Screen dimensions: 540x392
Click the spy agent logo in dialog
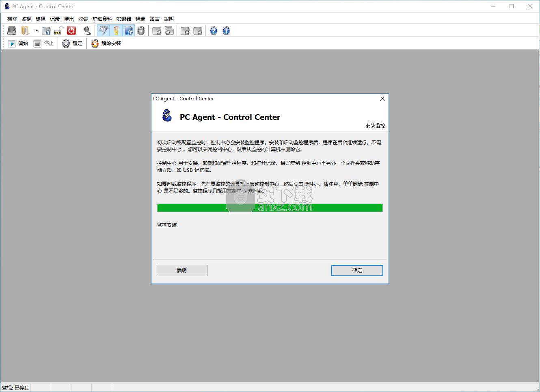point(167,116)
